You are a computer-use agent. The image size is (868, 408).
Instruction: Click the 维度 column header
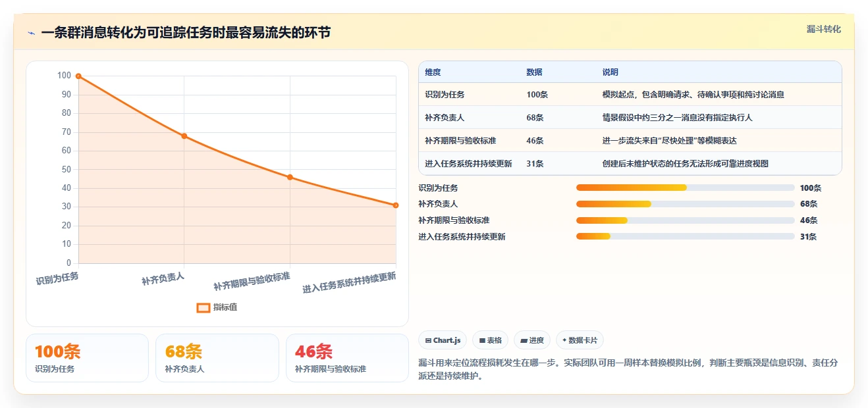433,72
